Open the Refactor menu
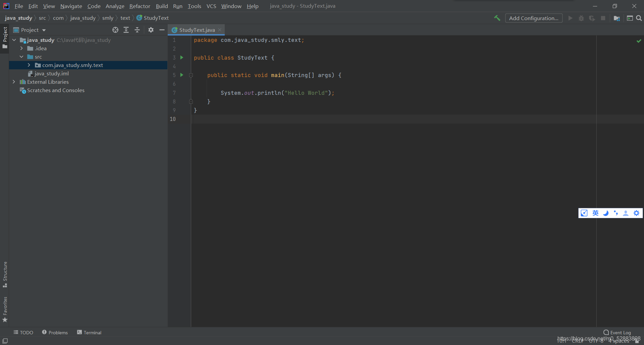The height and width of the screenshot is (345, 644). click(140, 6)
